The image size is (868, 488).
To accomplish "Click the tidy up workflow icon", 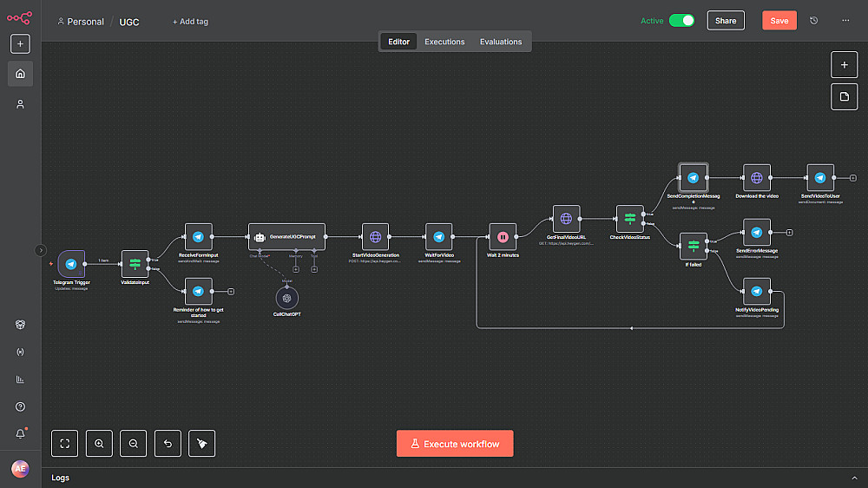I will 202,444.
